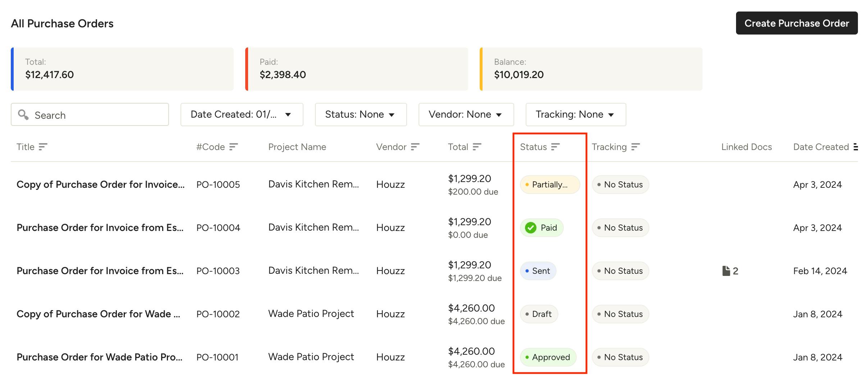
Task: Click green checkmark on Paid status
Action: (x=531, y=228)
